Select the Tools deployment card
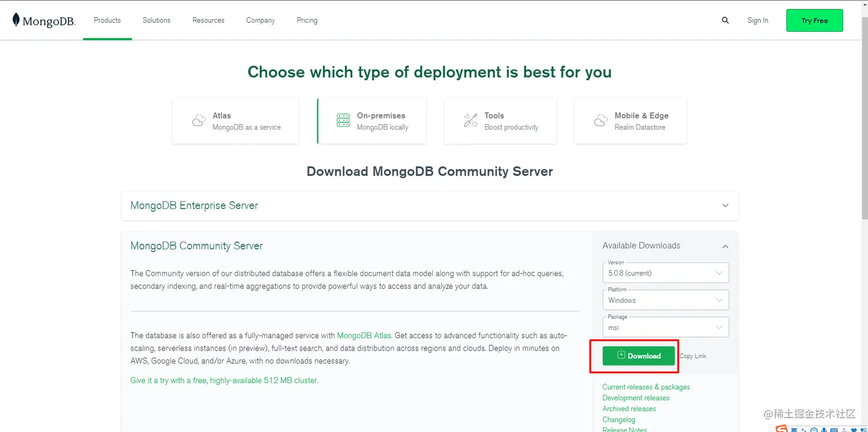The height and width of the screenshot is (432, 868). pos(501,120)
